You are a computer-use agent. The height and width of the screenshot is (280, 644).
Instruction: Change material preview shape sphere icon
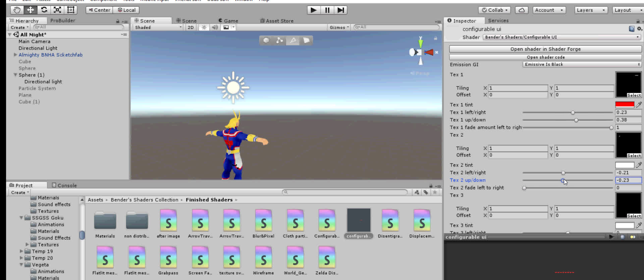[623, 237]
